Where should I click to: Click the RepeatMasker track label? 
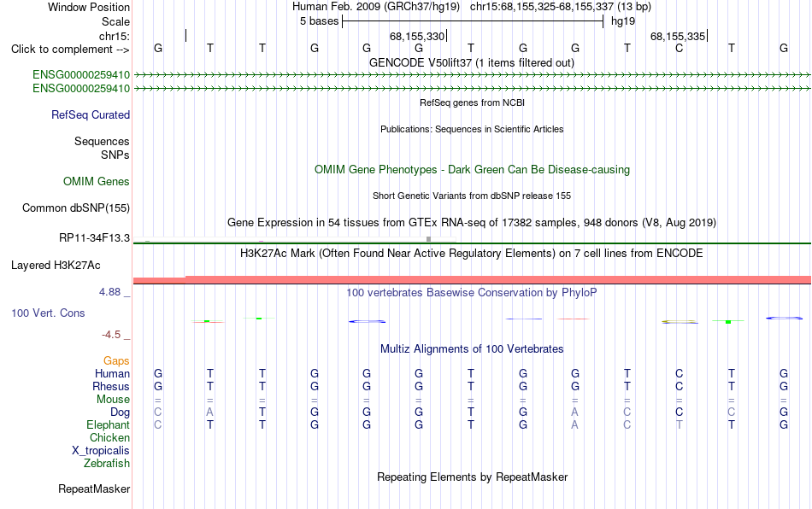pos(94,489)
